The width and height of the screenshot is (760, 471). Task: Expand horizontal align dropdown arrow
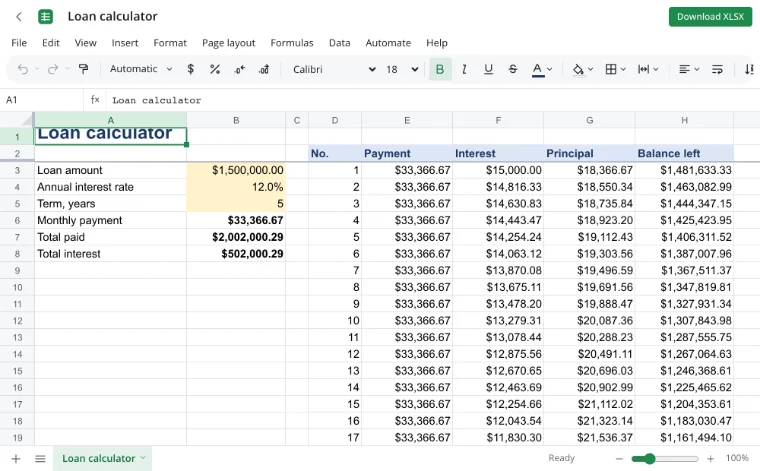697,69
